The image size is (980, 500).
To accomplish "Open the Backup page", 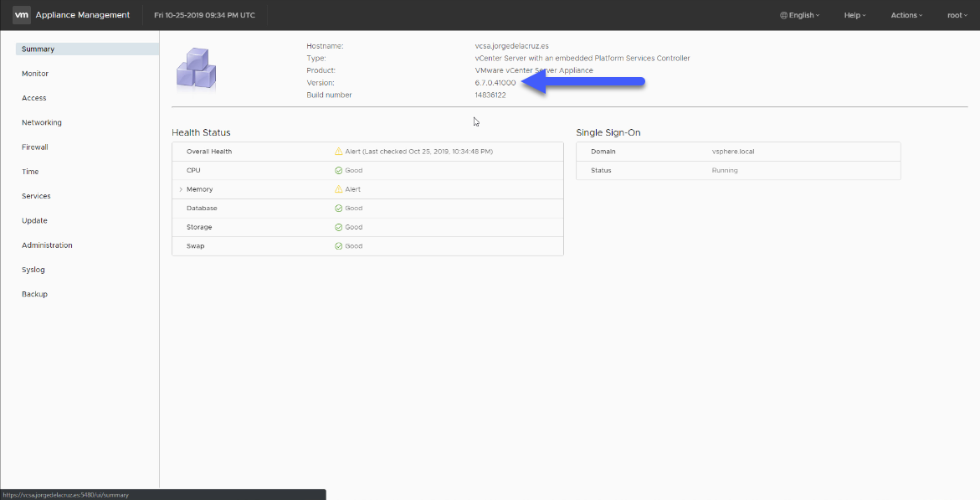I will click(x=34, y=294).
